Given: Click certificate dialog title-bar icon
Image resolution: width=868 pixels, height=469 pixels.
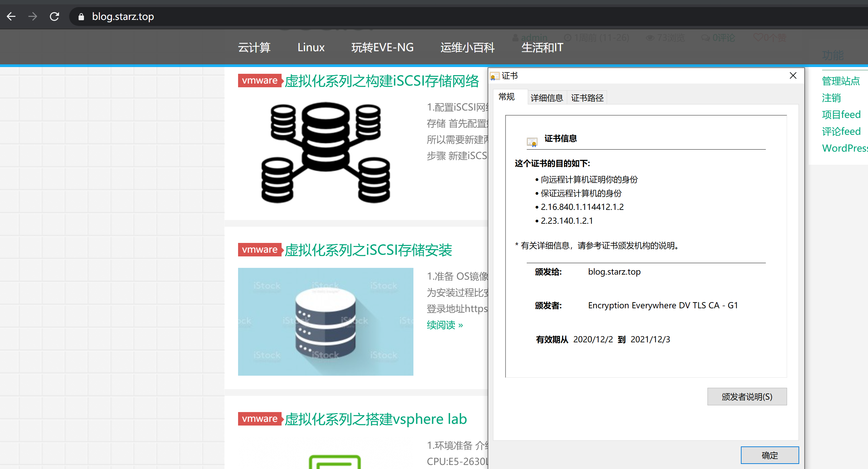Looking at the screenshot, I should pyautogui.click(x=494, y=76).
